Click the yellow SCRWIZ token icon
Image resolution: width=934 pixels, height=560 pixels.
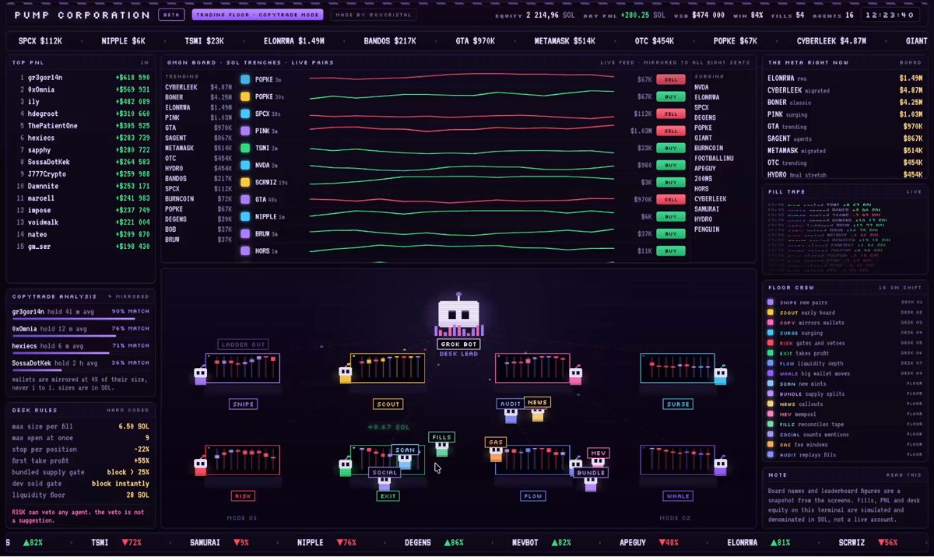point(245,182)
